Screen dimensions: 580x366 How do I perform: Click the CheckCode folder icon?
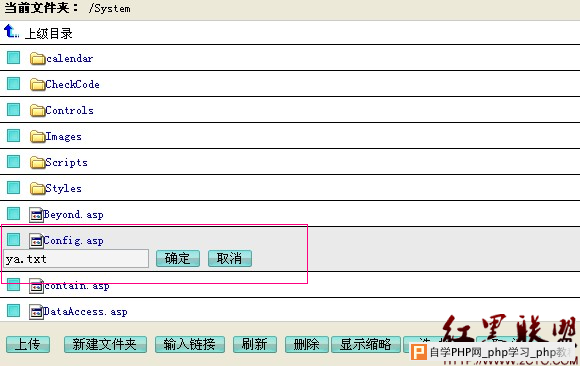pos(37,84)
